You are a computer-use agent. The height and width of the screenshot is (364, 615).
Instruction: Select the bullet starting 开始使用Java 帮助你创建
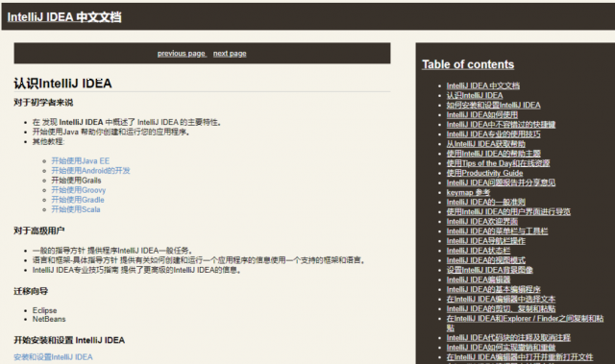click(111, 132)
